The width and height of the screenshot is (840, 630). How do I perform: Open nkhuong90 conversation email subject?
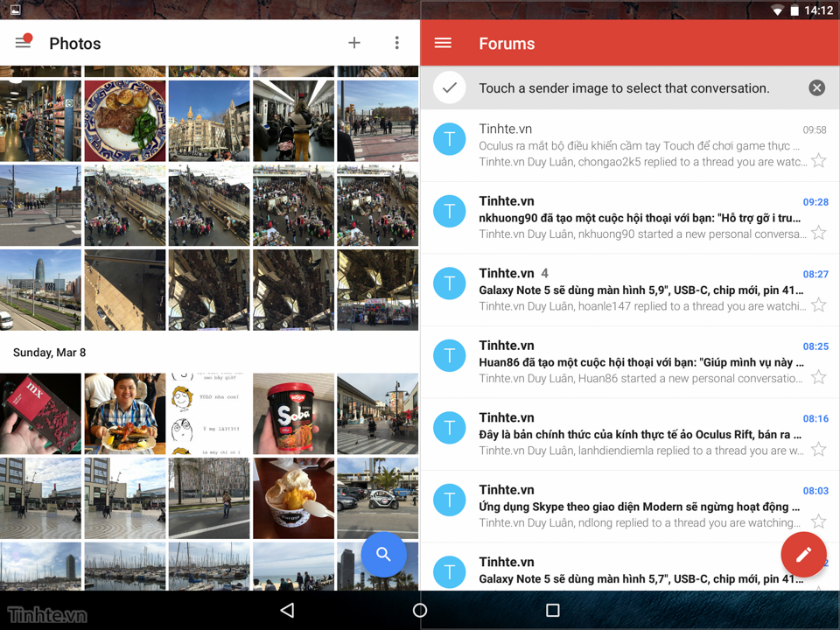point(640,218)
